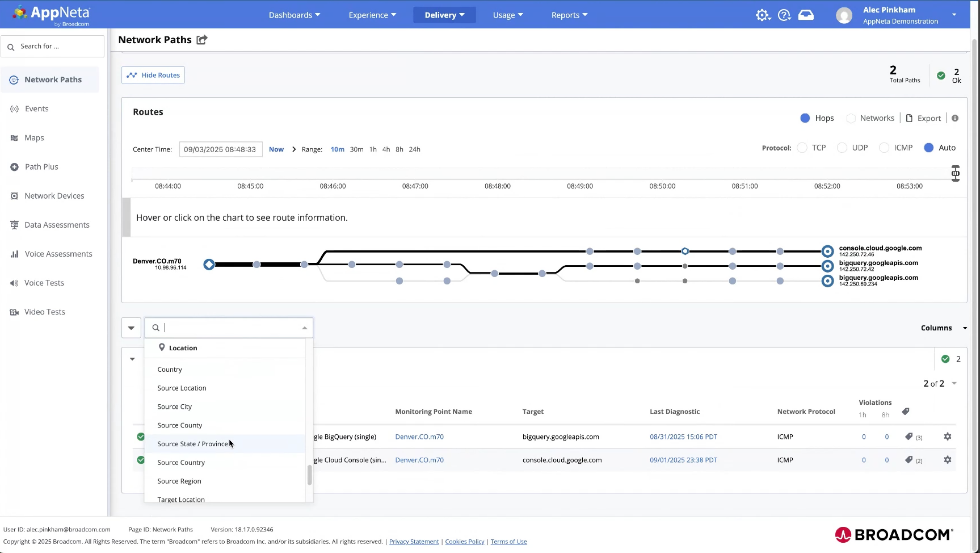
Task: Click the timeline zoom handle icon
Action: (956, 174)
